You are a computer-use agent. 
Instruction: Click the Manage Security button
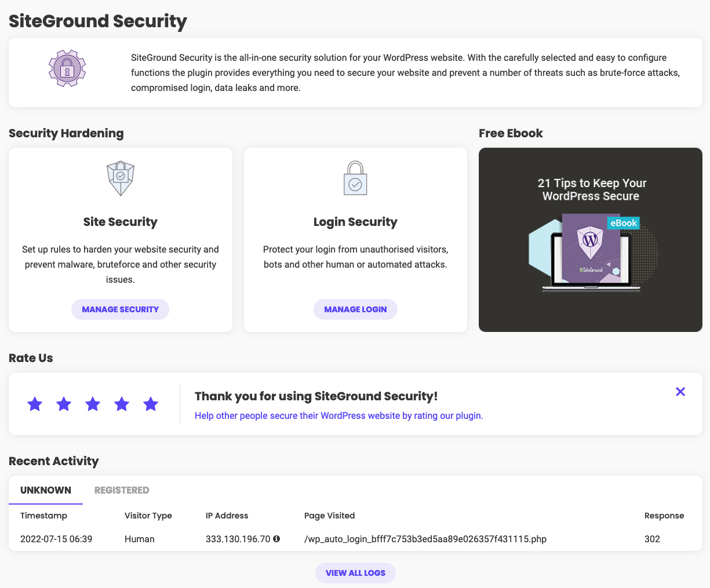point(121,309)
